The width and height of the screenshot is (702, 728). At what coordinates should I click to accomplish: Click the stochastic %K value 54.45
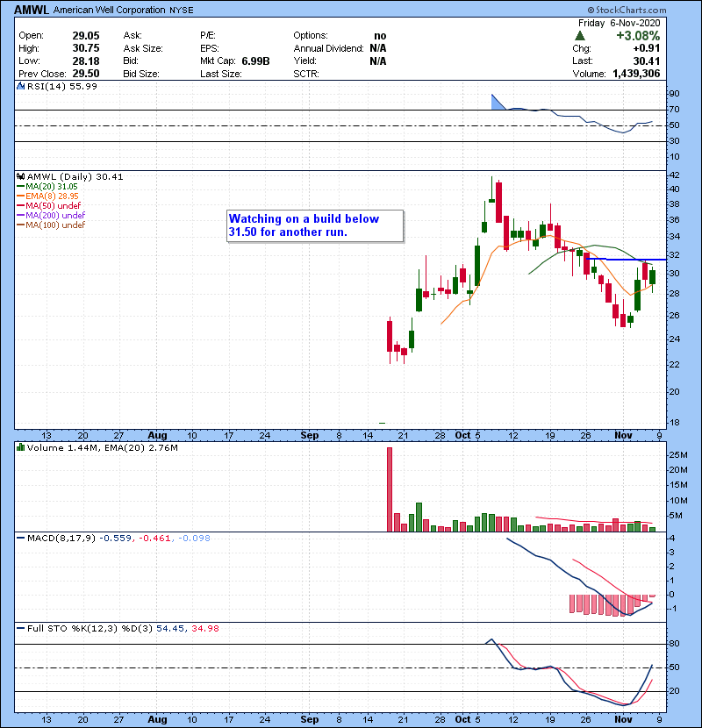point(170,628)
